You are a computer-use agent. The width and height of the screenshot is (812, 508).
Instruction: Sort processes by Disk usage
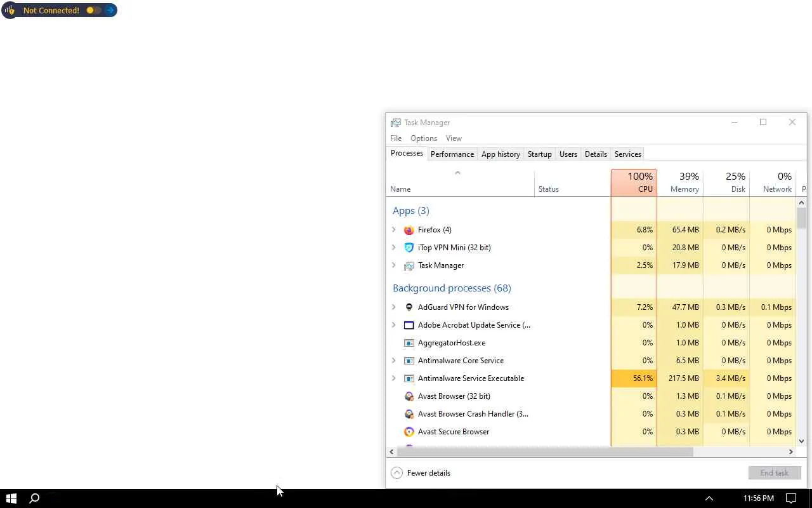(x=726, y=183)
